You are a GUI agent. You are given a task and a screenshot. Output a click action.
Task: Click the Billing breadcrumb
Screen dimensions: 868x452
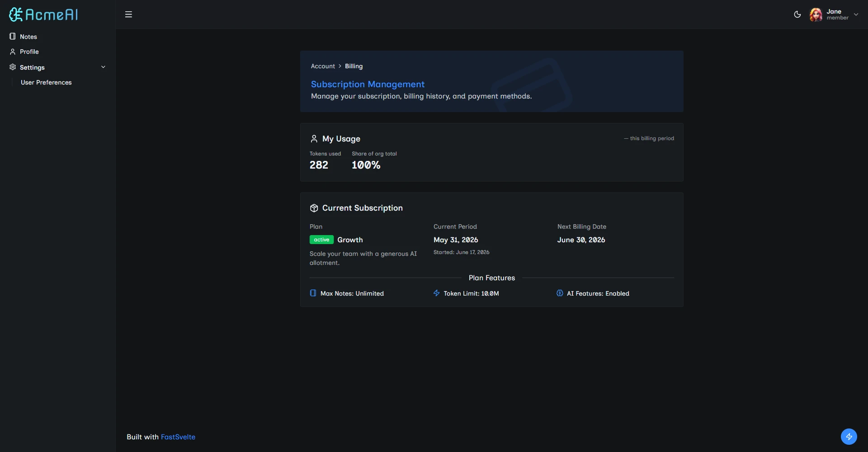[x=354, y=66]
